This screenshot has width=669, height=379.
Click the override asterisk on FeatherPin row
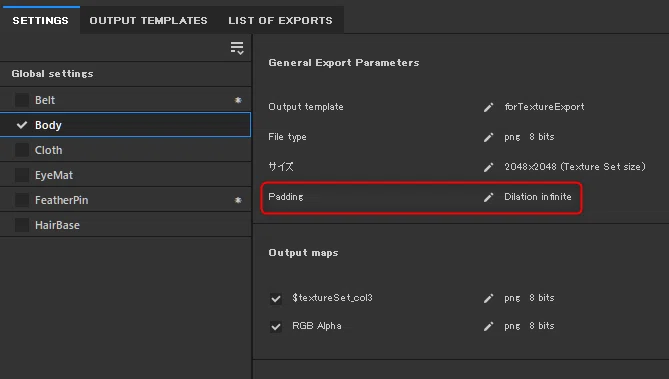[238, 200]
